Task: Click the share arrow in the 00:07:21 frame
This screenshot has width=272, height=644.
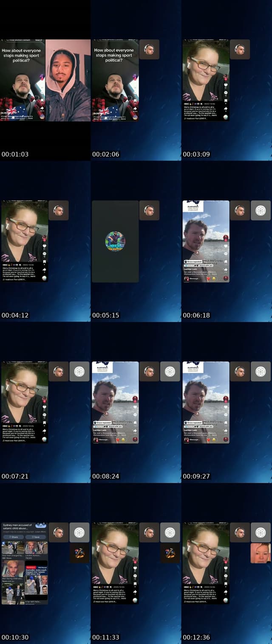Action: click(x=44, y=431)
